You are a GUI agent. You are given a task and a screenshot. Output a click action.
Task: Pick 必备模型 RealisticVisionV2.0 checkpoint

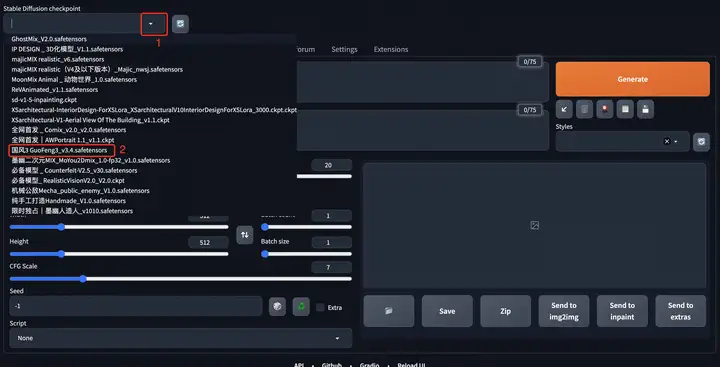click(68, 181)
